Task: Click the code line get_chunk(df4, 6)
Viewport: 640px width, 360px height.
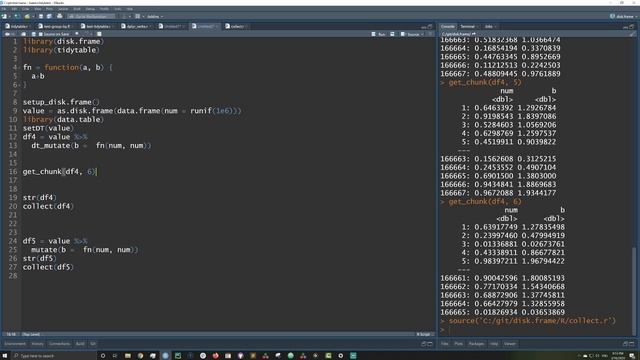Action: coord(60,172)
